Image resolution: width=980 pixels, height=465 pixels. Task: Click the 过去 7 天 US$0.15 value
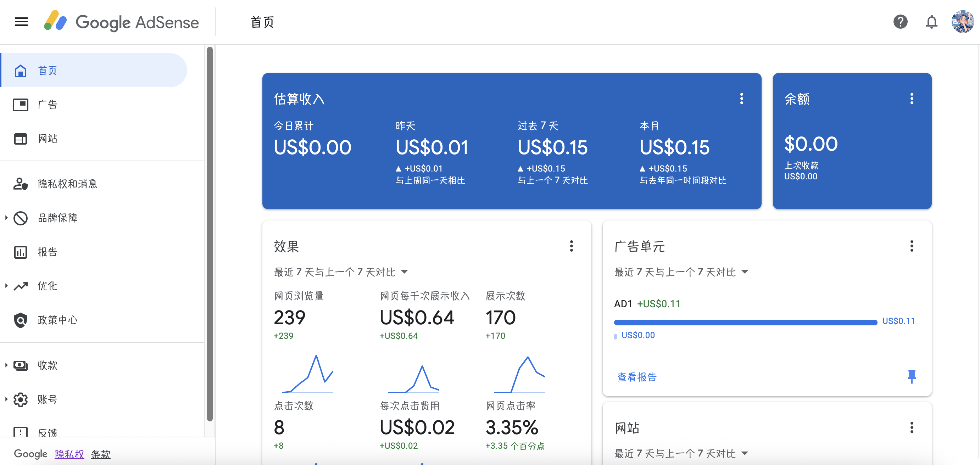click(x=552, y=147)
